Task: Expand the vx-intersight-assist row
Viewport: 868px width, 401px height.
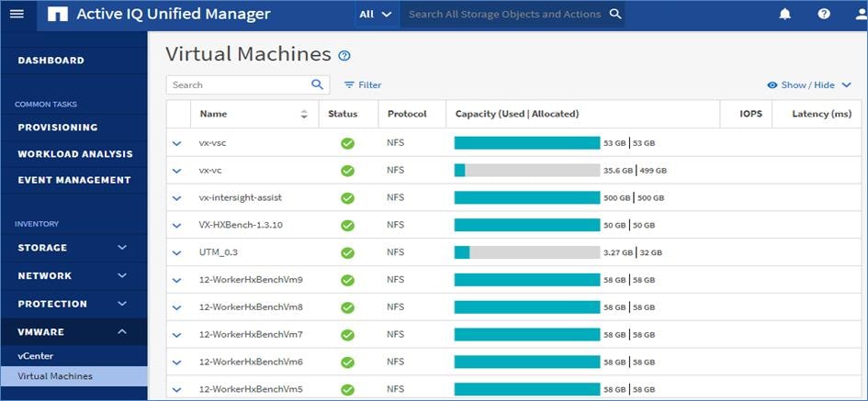Action: [x=176, y=198]
